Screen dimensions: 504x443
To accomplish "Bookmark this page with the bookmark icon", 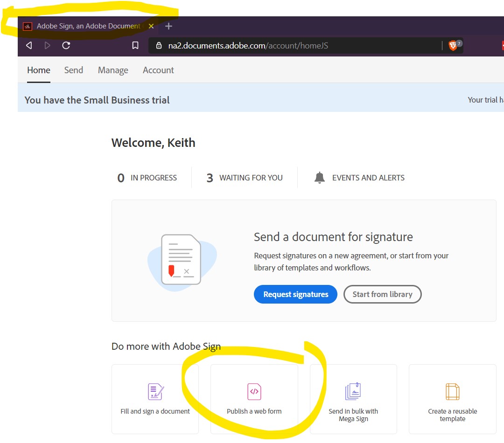I will [135, 46].
